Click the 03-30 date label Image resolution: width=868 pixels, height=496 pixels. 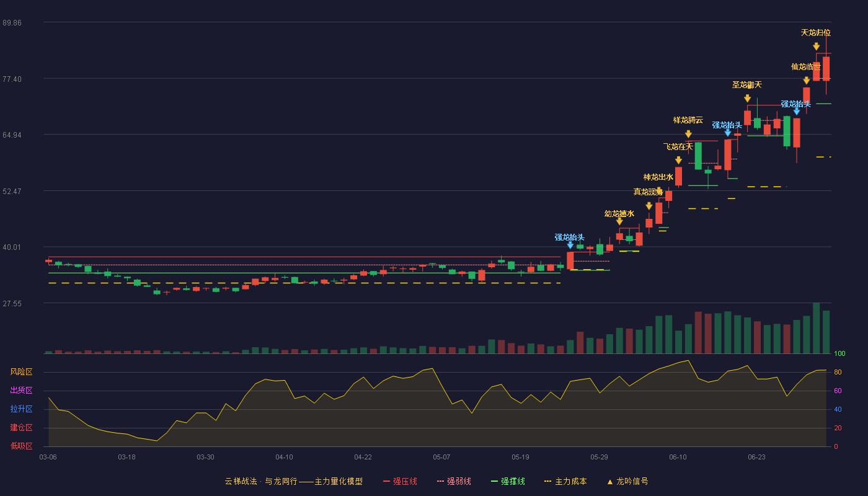point(205,457)
